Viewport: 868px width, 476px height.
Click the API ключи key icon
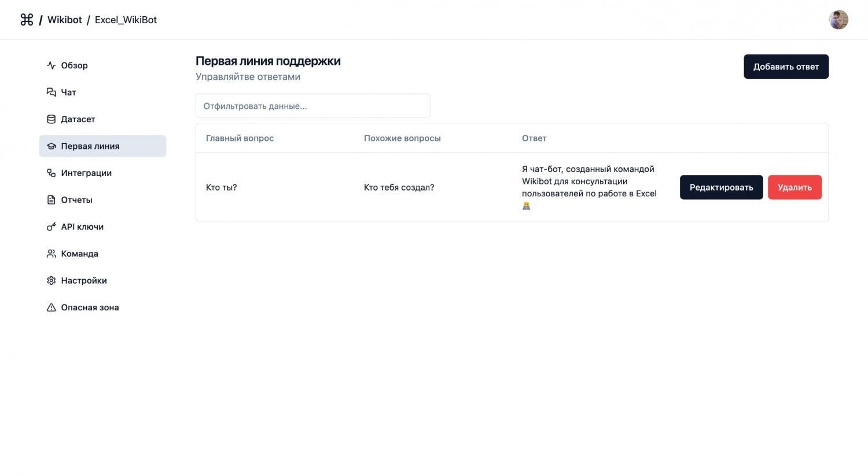(x=51, y=227)
